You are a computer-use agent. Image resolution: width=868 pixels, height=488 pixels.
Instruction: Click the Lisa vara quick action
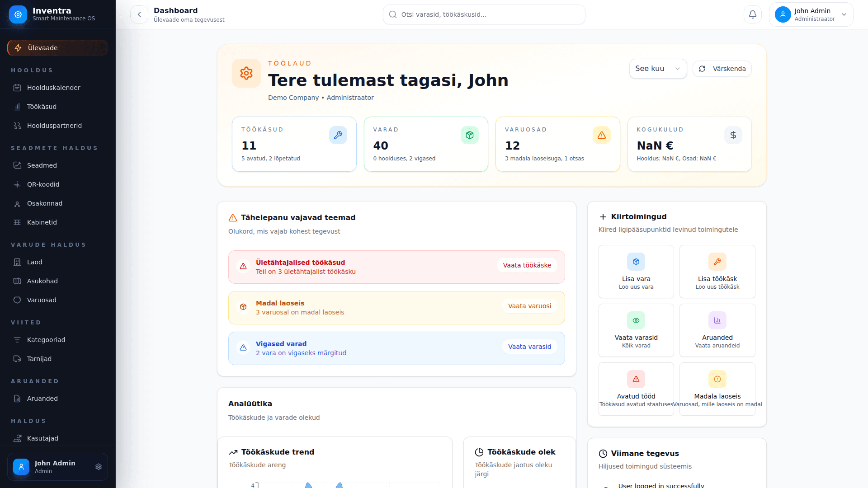[636, 271]
